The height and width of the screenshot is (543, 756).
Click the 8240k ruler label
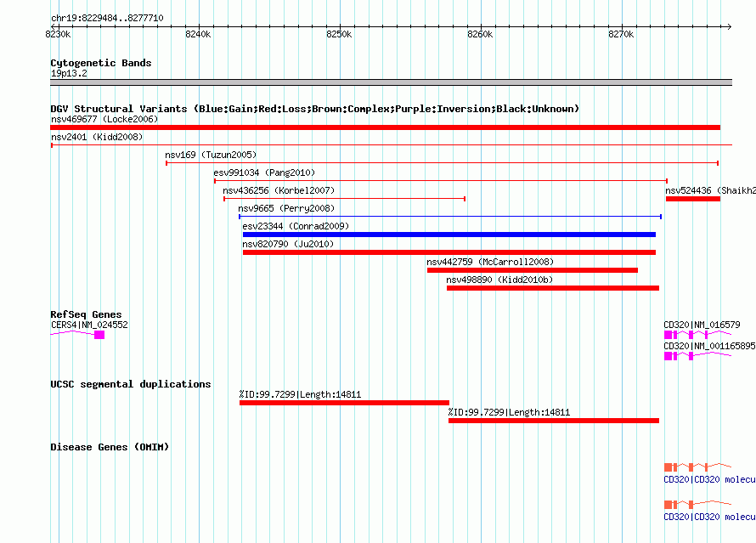point(198,34)
